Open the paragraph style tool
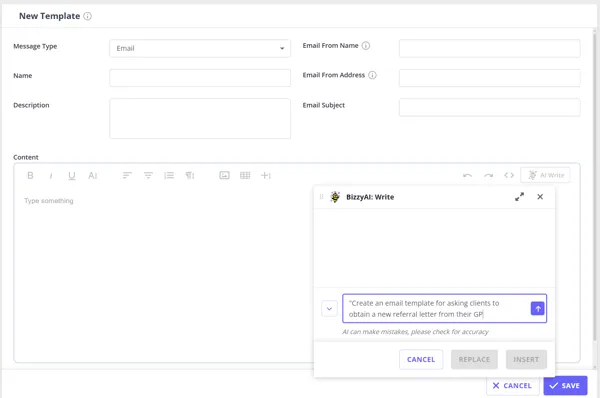600x398 pixels. (148, 175)
